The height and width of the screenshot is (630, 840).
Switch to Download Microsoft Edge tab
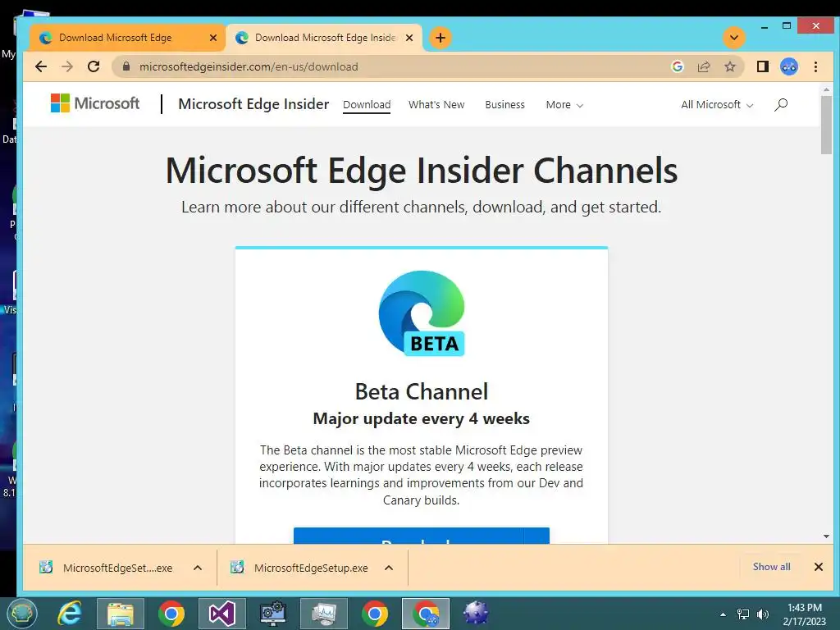[x=127, y=38]
